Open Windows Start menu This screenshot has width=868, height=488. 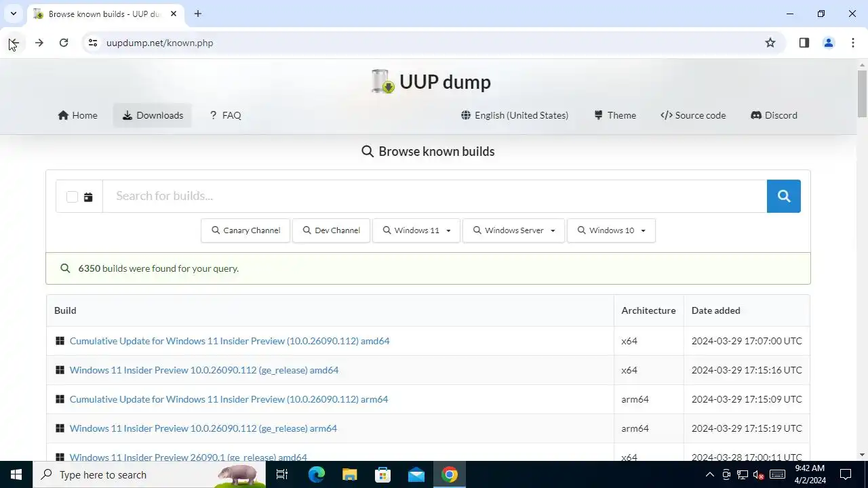(x=16, y=474)
